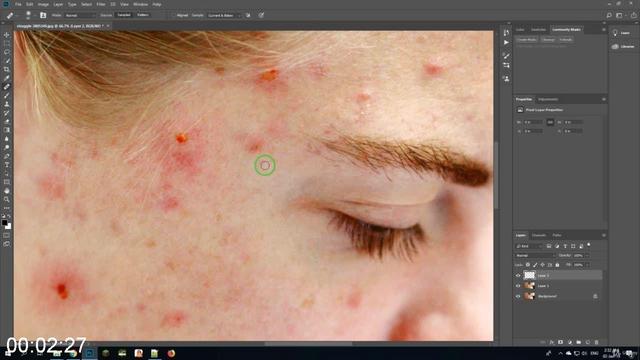The image size is (640, 360).
Task: Click the background color swatch
Action: coord(9,226)
